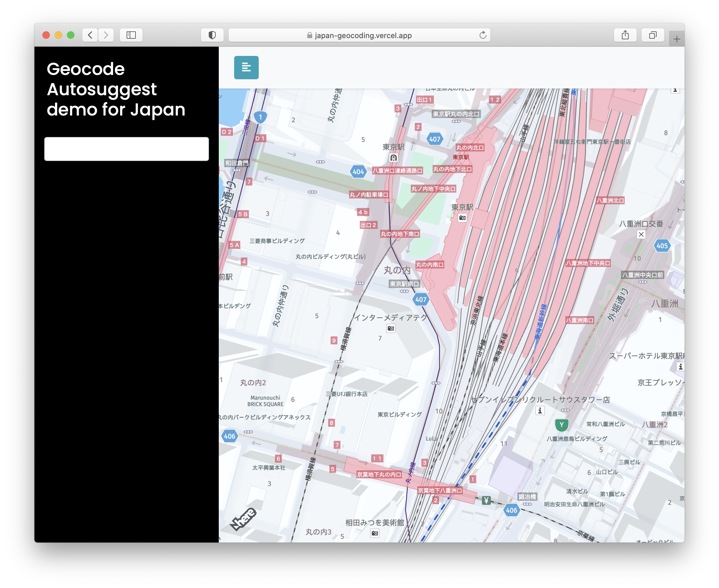Toggle the Safari sidebar panel button
Image resolution: width=719 pixels, height=588 pixels.
pyautogui.click(x=131, y=35)
